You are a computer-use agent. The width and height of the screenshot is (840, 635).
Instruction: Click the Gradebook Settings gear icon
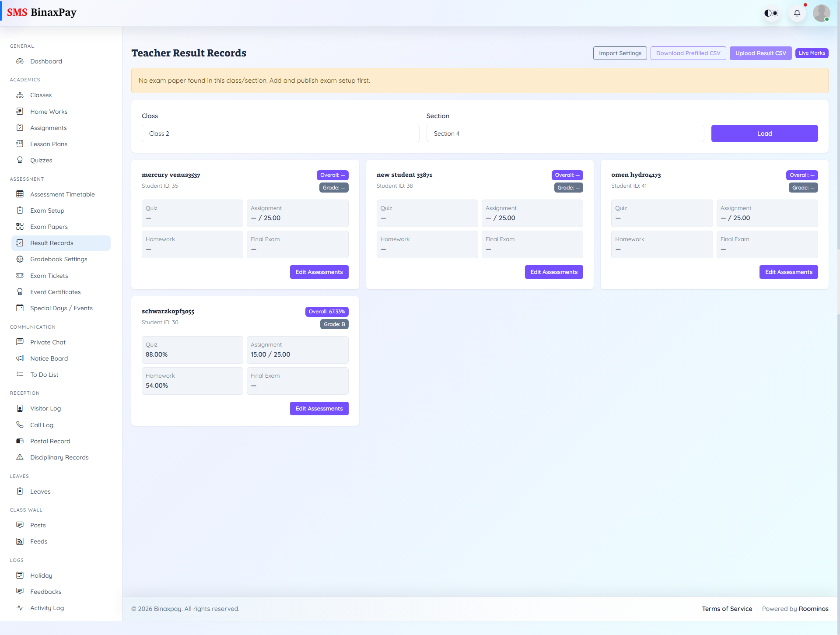20,259
